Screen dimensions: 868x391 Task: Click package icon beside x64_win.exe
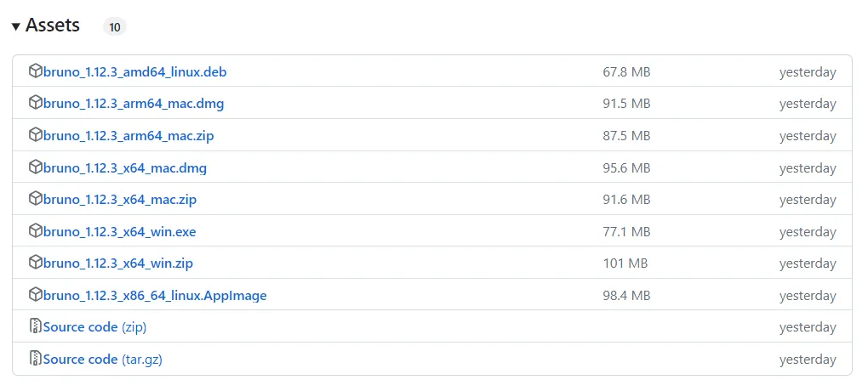pos(36,230)
